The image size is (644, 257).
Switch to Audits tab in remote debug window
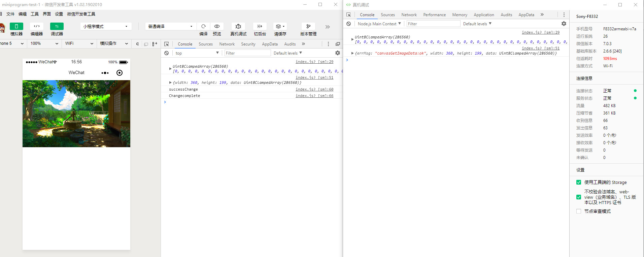(x=506, y=15)
